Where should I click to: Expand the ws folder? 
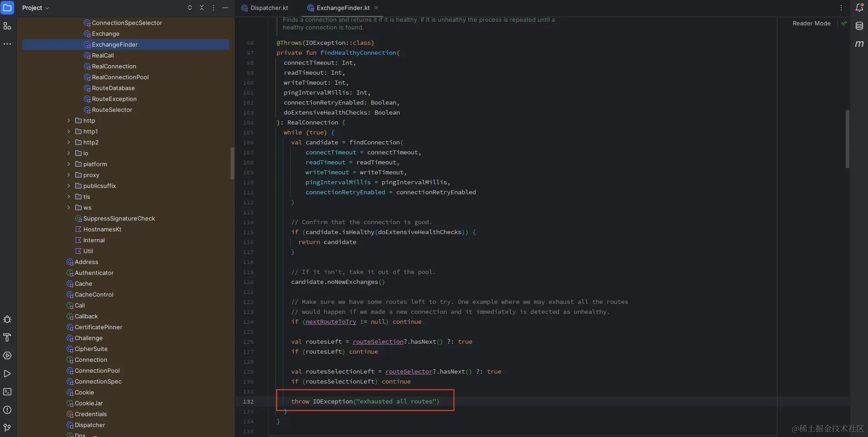pos(69,208)
